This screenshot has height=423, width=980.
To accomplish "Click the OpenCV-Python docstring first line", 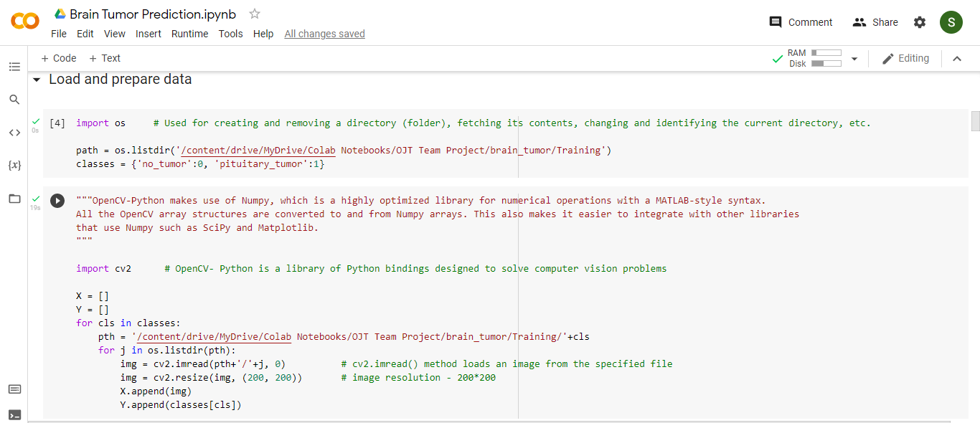I will pyautogui.click(x=420, y=201).
